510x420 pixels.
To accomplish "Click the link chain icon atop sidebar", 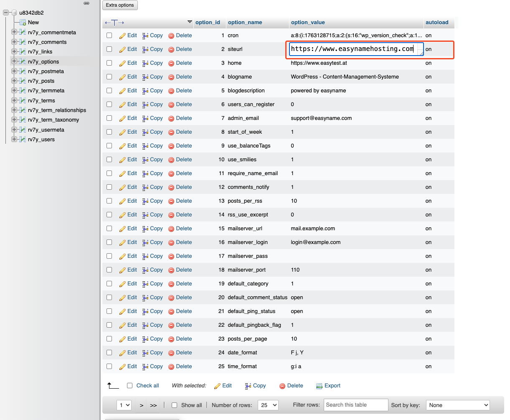I will click(x=86, y=3).
